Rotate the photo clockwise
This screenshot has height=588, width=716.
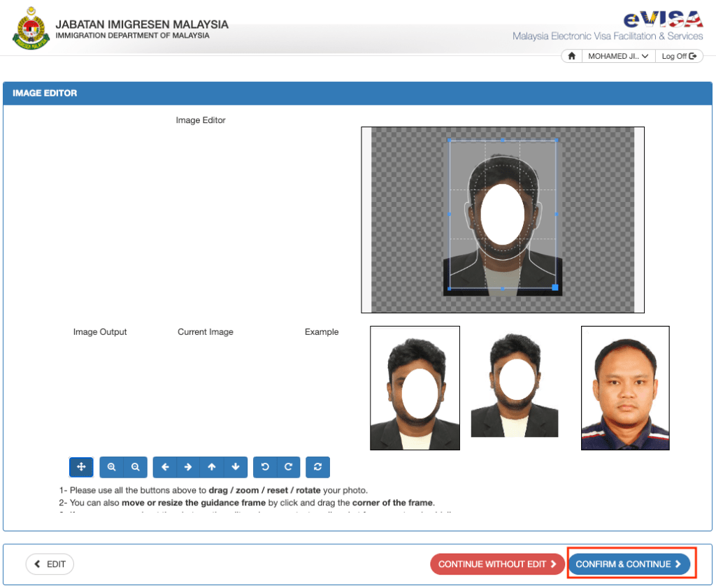point(289,466)
